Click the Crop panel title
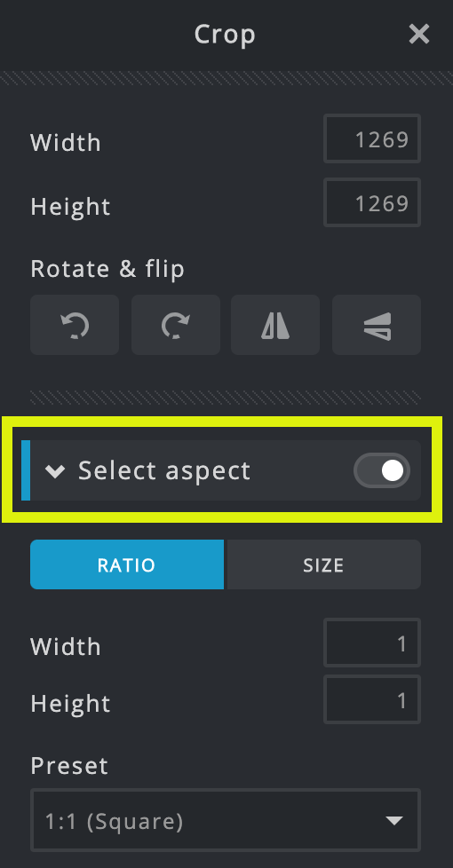 [225, 35]
